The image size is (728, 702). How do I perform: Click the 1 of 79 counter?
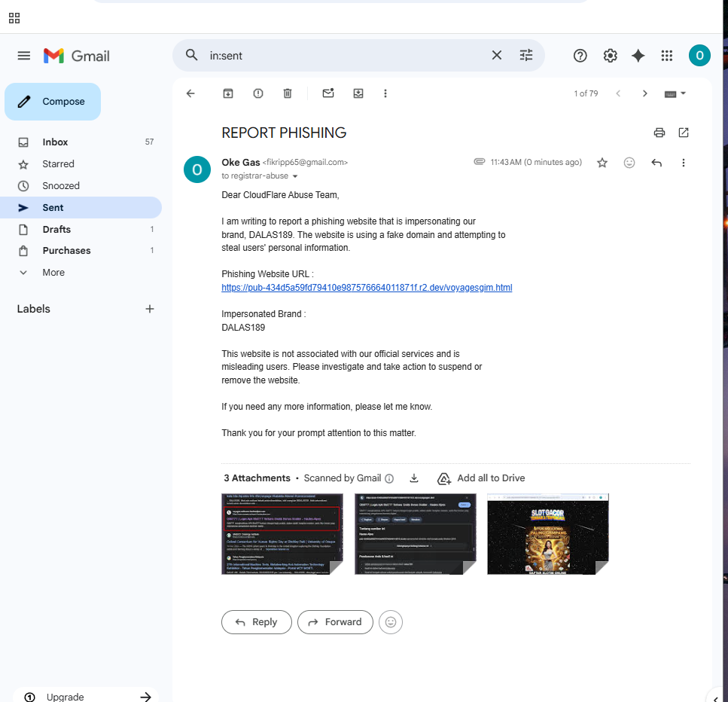586,93
